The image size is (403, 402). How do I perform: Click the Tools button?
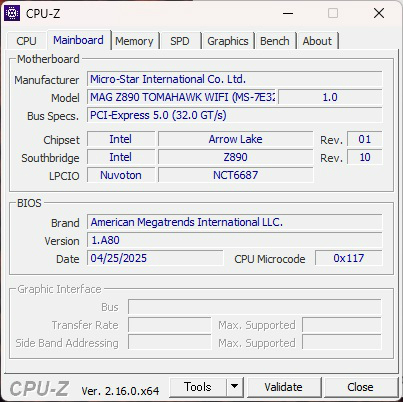coord(198,387)
